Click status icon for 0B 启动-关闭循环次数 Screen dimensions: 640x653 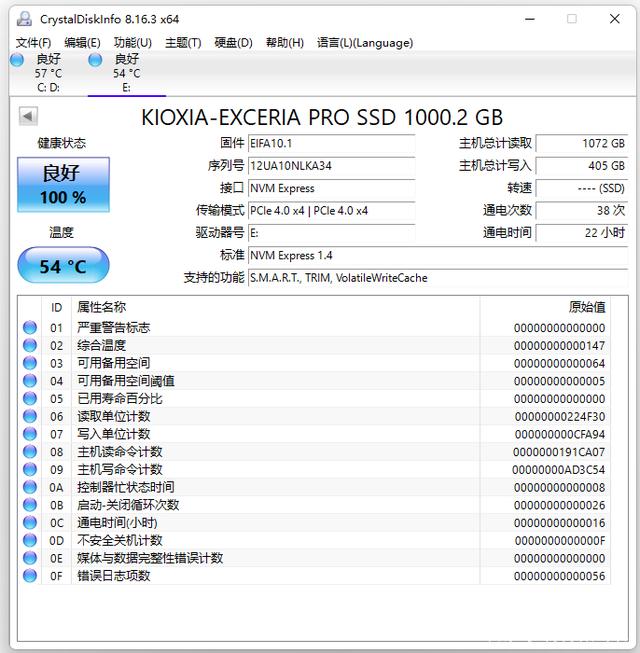coord(30,505)
